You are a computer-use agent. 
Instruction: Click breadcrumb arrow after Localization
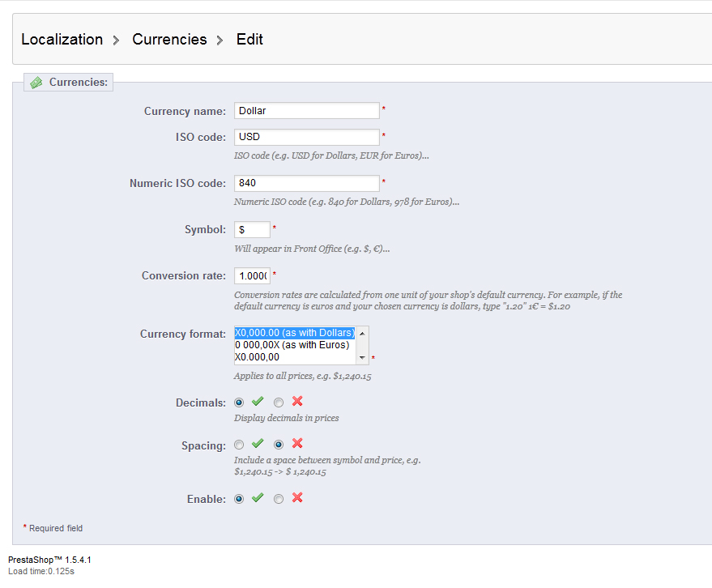coord(117,40)
